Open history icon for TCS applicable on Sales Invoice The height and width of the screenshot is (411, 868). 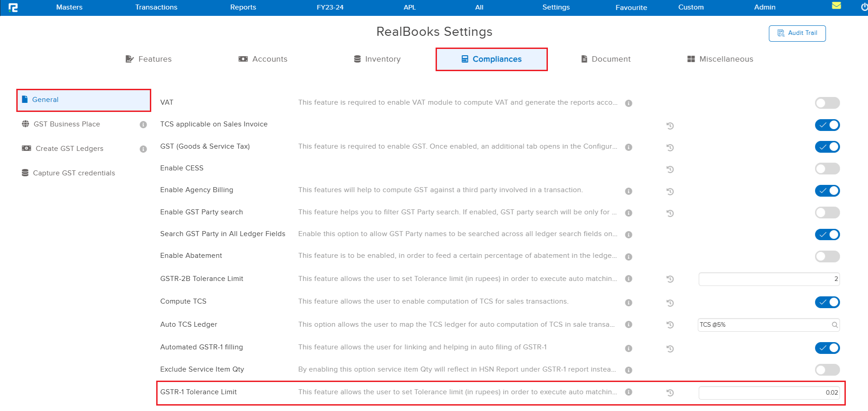click(x=670, y=126)
